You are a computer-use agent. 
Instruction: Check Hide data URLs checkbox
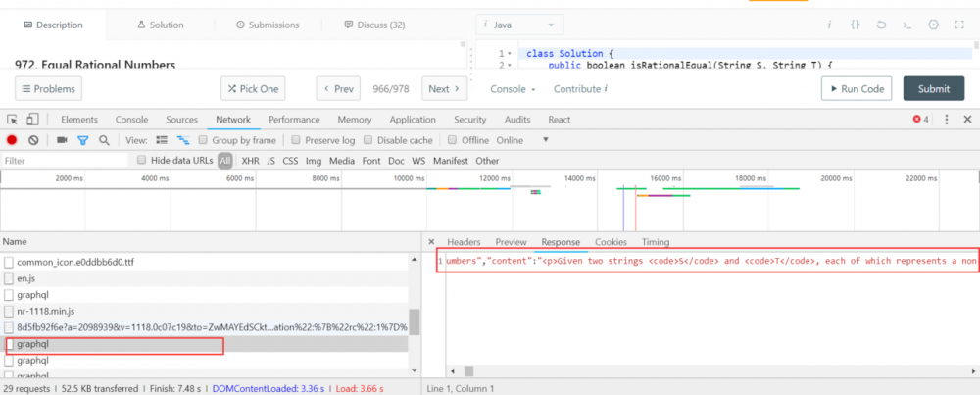point(141,160)
